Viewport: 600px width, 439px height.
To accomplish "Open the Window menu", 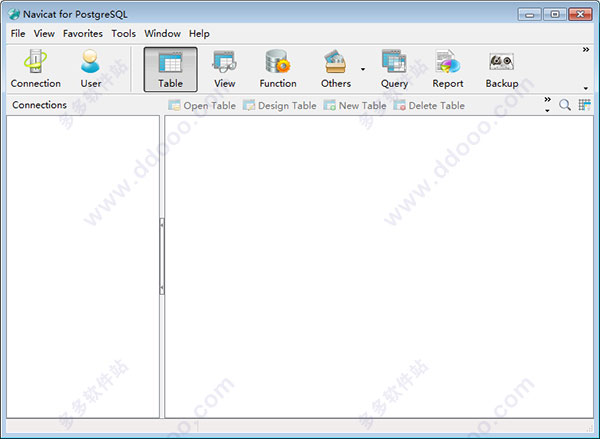I will pyautogui.click(x=162, y=34).
